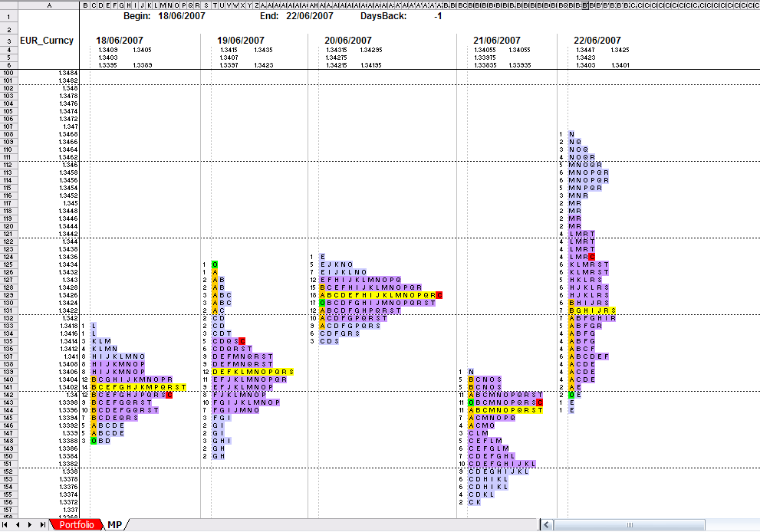Select the 18/06/2007 heading in row 3
Screen dimensions: 760x532
click(x=119, y=41)
